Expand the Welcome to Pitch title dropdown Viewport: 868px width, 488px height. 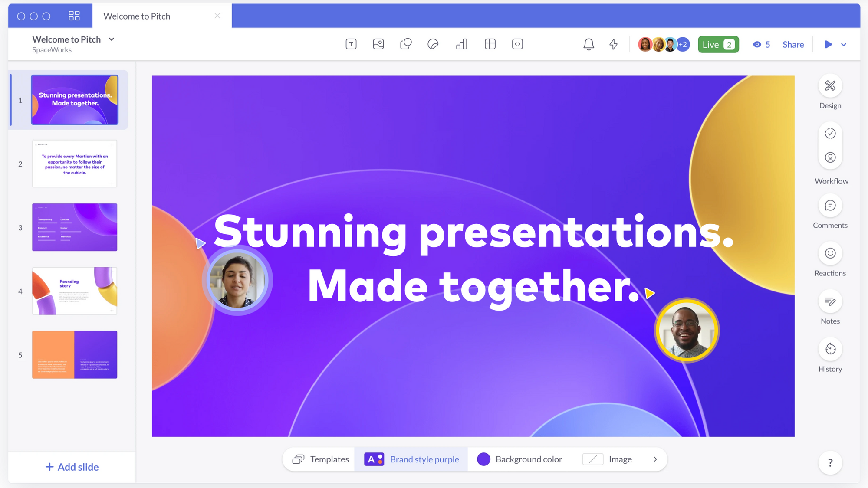(112, 39)
